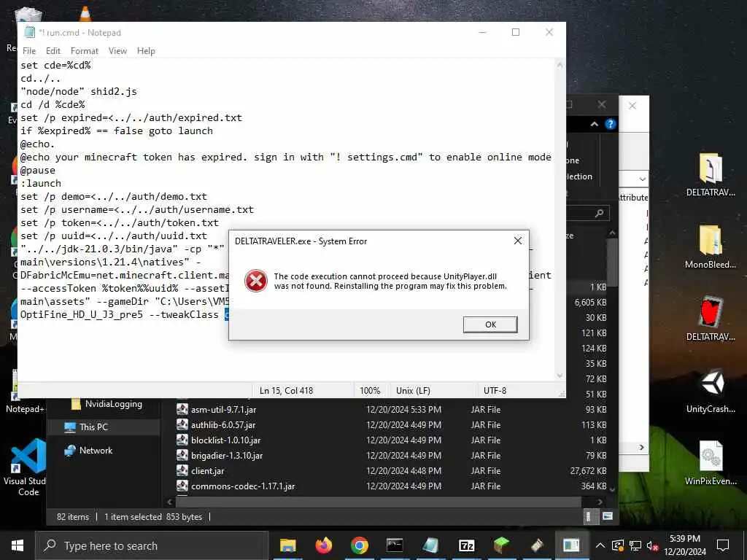747x560 pixels.
Task: Collapse the File Explorer ribbon with the chevron
Action: (x=594, y=124)
